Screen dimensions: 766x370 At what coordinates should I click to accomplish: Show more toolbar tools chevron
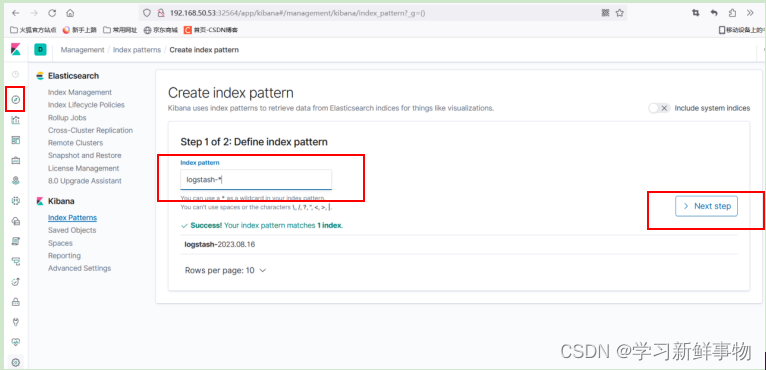click(750, 13)
